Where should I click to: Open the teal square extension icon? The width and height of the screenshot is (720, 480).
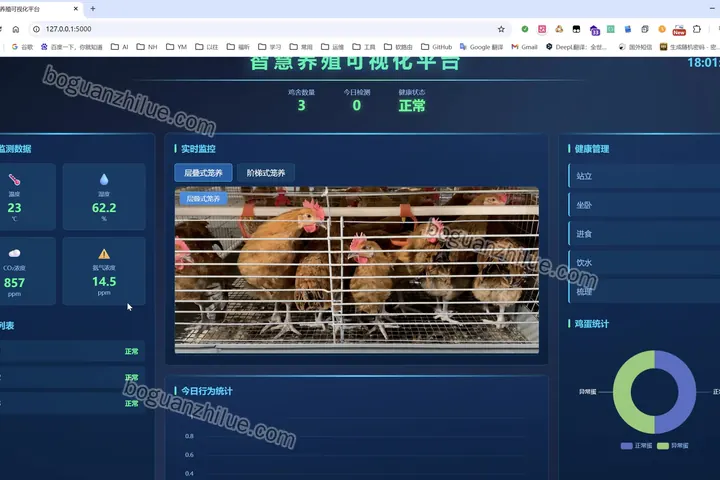(x=611, y=29)
